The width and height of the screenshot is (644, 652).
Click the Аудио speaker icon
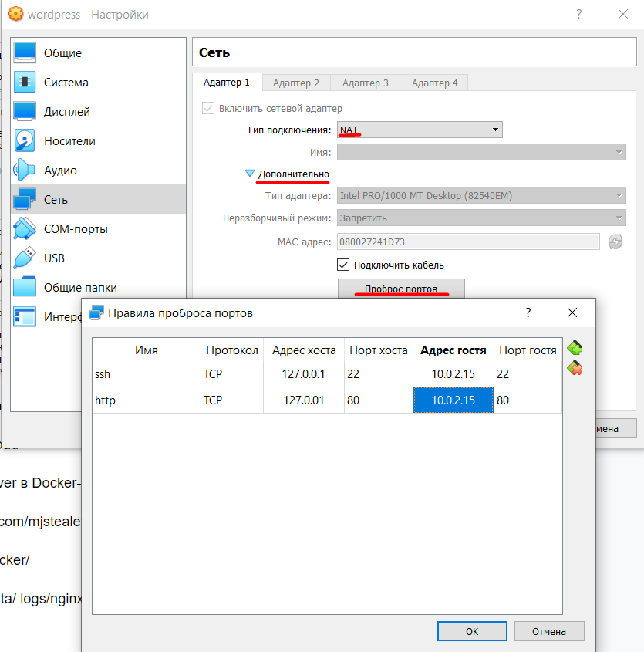pyautogui.click(x=25, y=170)
